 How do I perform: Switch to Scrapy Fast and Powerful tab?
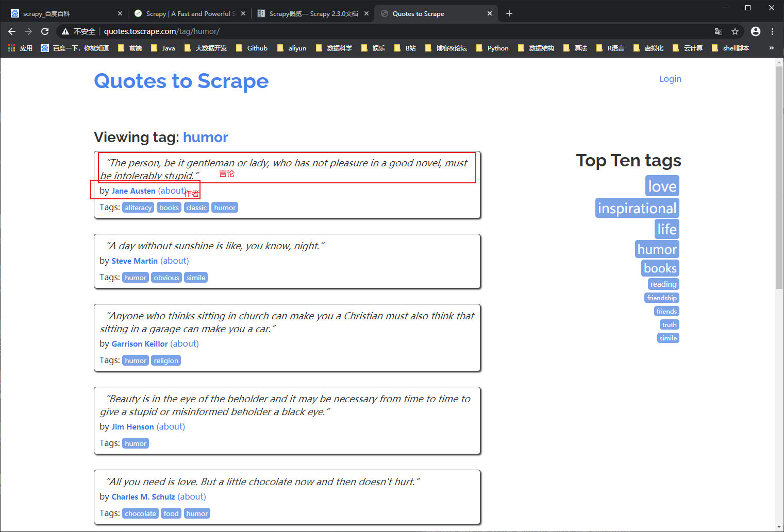click(x=190, y=13)
